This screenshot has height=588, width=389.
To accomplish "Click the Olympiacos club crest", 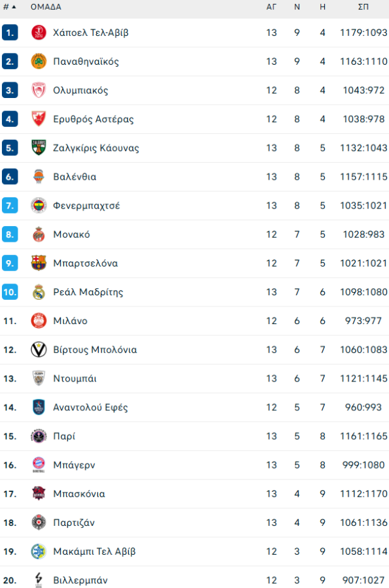I will coord(39,90).
